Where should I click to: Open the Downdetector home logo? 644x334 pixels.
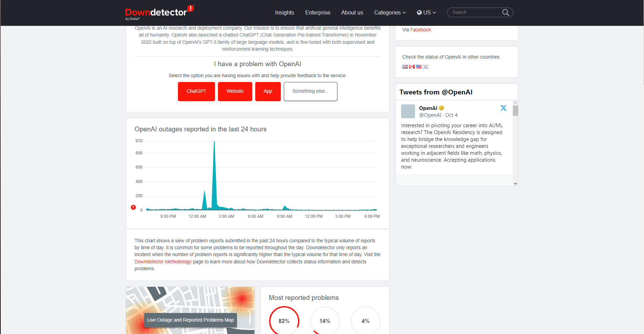(x=160, y=13)
